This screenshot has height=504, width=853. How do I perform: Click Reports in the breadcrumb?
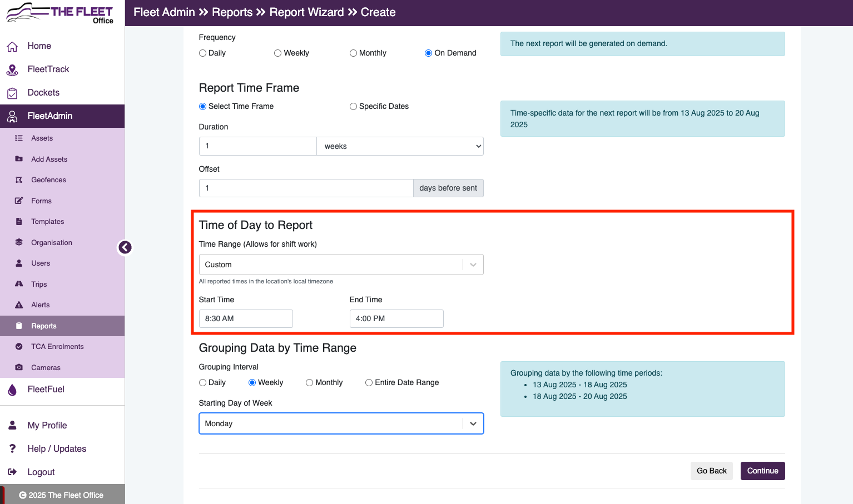click(x=232, y=12)
